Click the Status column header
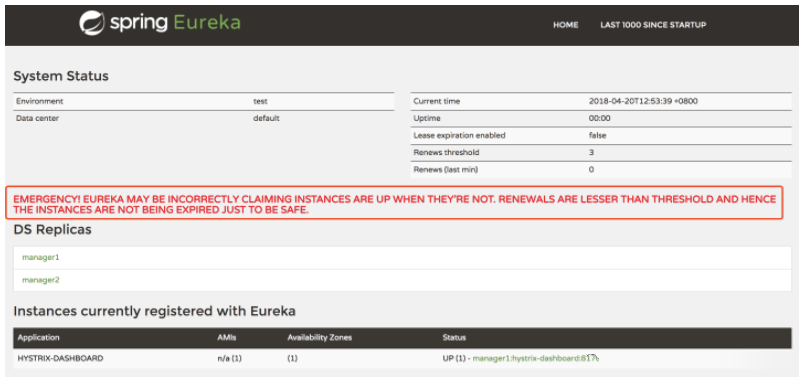 tap(454, 337)
